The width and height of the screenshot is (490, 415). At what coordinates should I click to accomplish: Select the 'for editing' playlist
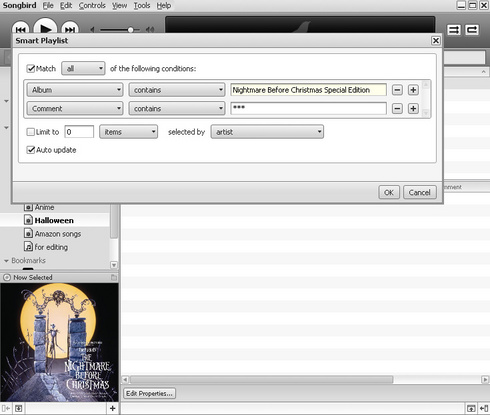point(51,247)
